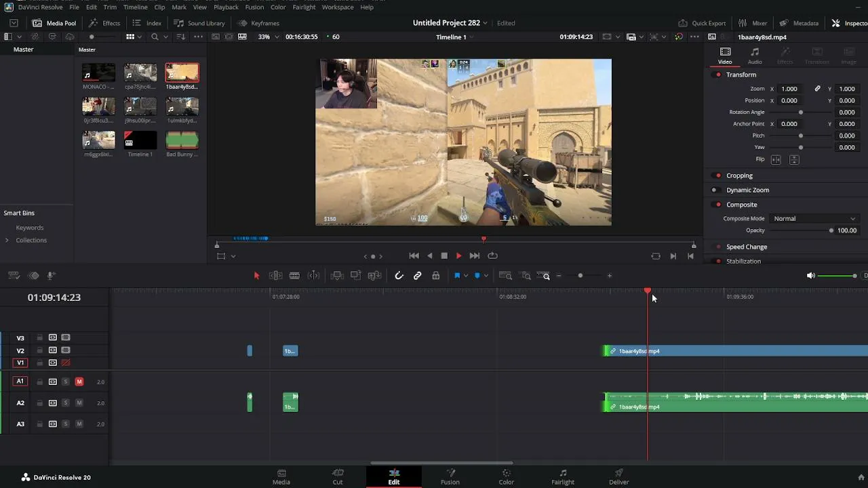Jump to the last frame
This screenshot has width=868, height=488.
pos(475,256)
